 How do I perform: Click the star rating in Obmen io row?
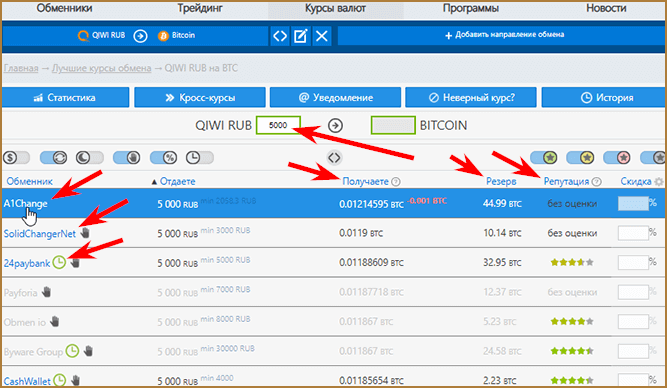tap(572, 322)
